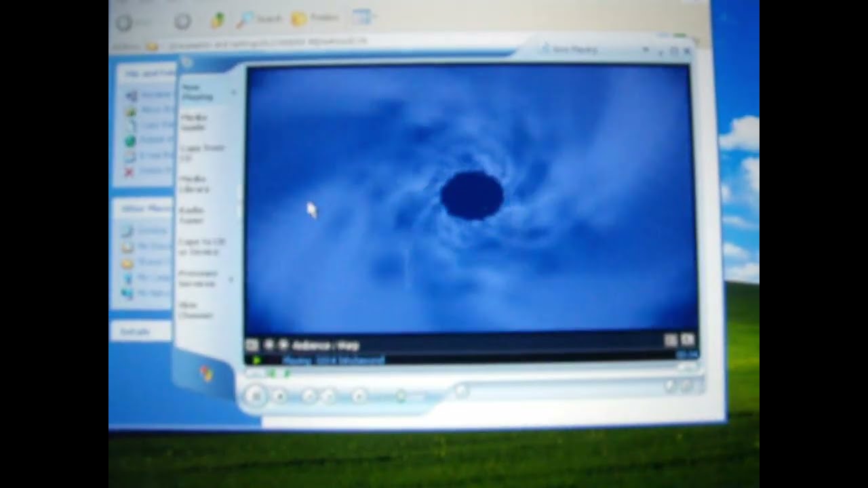
Task: Expand the Details panel in Explorer
Action: (x=140, y=331)
